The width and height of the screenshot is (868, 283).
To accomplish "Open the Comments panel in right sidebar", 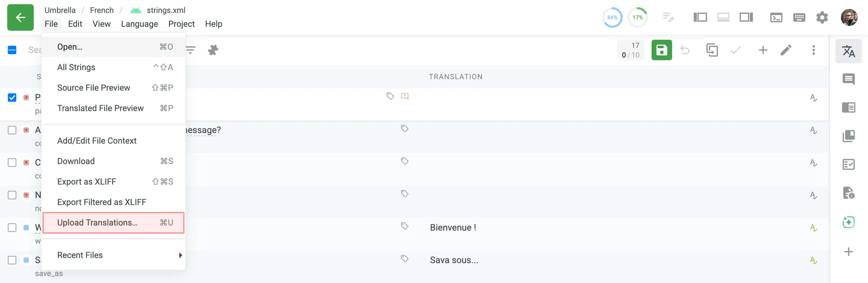I will (x=849, y=80).
